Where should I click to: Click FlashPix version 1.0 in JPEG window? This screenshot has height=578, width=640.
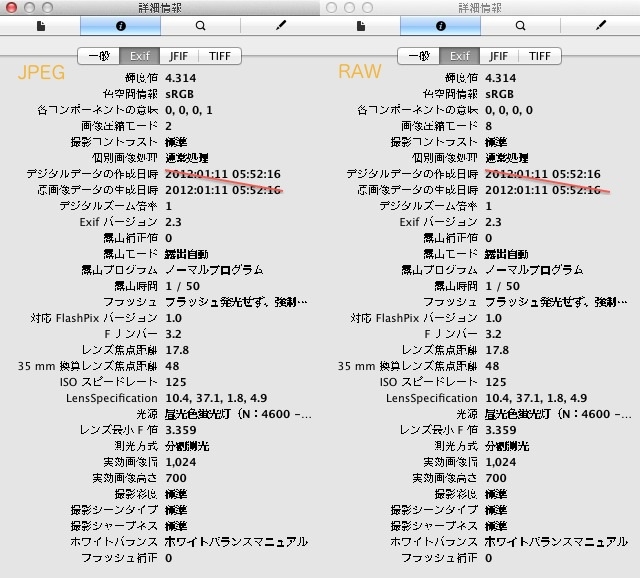click(x=173, y=318)
